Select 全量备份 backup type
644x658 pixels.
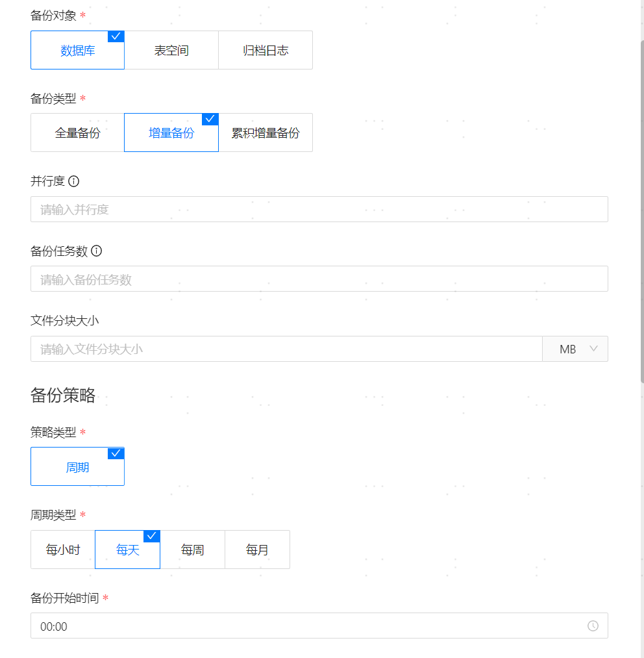[x=77, y=133]
